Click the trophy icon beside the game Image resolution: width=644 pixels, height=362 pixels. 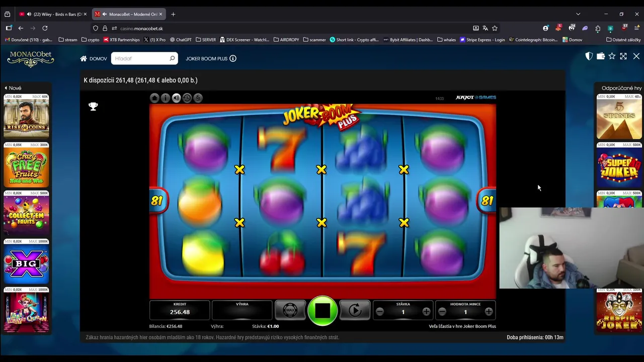point(93,107)
